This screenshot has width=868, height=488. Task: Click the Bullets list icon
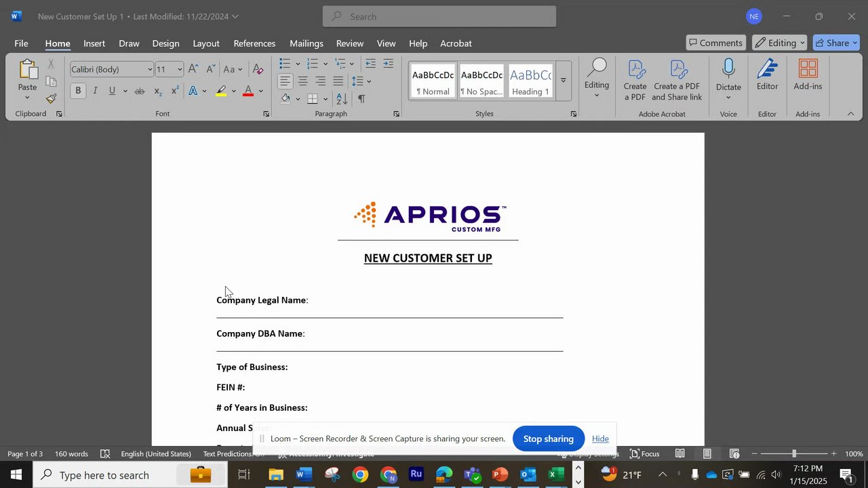[x=285, y=64]
